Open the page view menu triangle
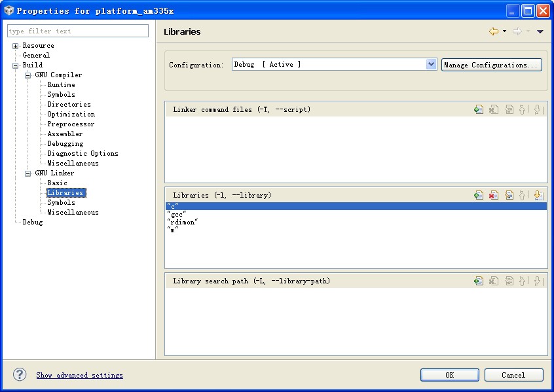 pyautogui.click(x=540, y=31)
